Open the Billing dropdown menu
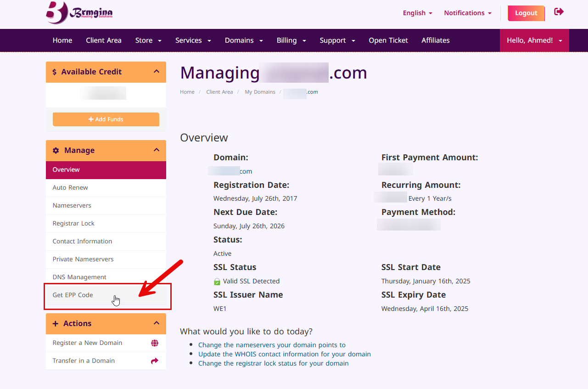Image resolution: width=588 pixels, height=389 pixels. (x=291, y=40)
